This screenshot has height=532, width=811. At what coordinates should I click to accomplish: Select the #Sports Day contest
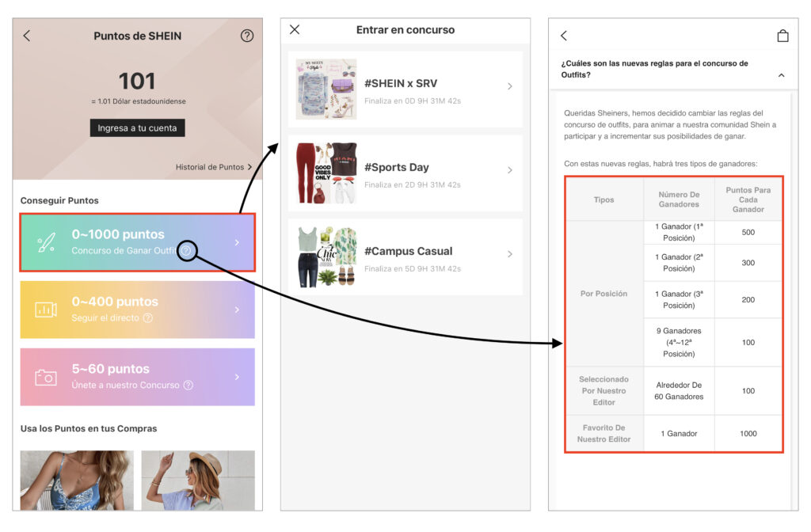[x=405, y=173]
